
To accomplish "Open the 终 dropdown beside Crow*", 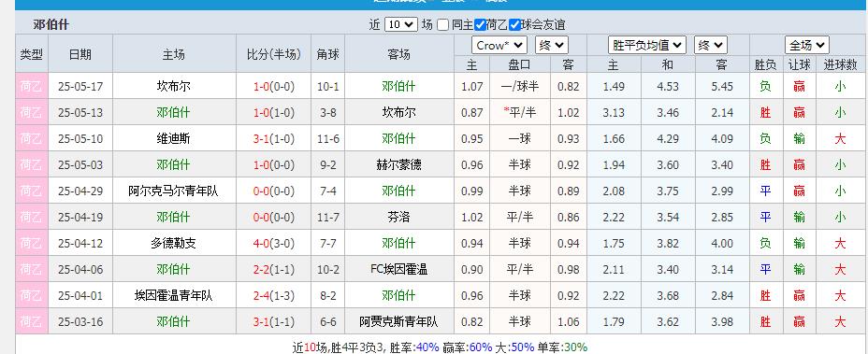I will tap(551, 46).
